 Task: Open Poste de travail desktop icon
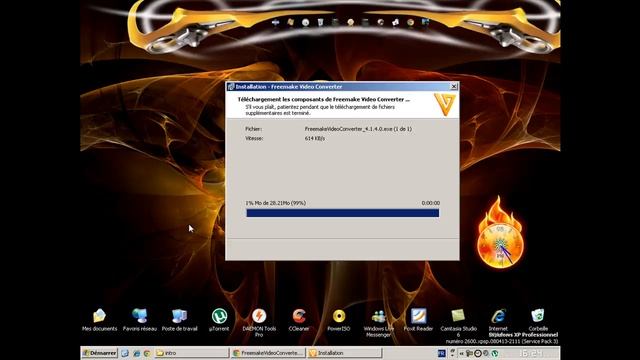179,319
